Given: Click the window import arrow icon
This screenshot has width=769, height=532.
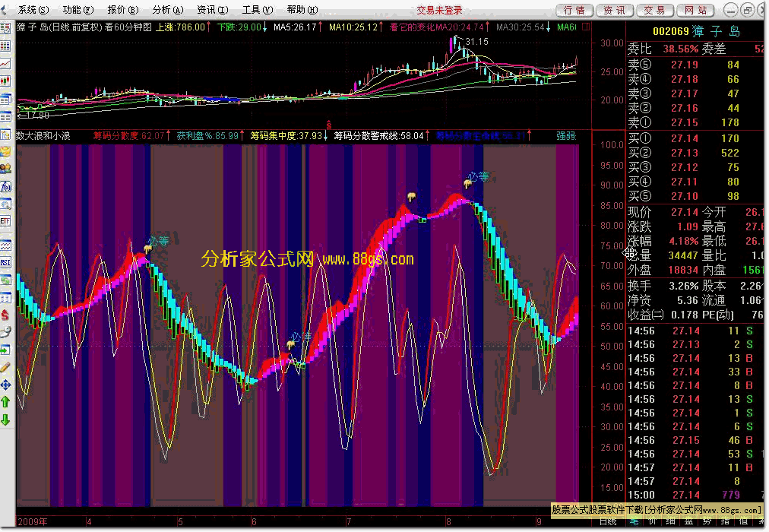Looking at the screenshot, I should [5, 350].
